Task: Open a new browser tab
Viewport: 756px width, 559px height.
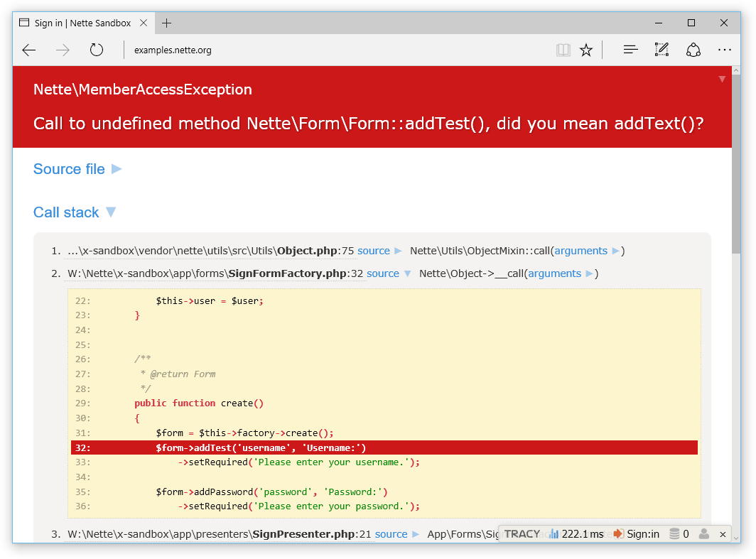Action: [167, 23]
